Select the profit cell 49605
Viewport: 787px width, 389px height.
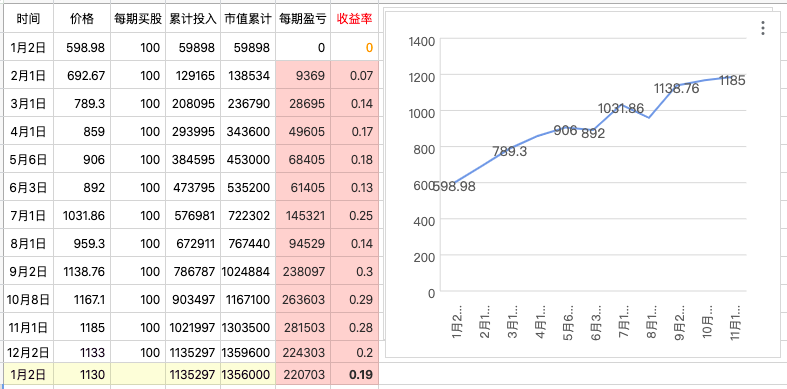coord(303,132)
